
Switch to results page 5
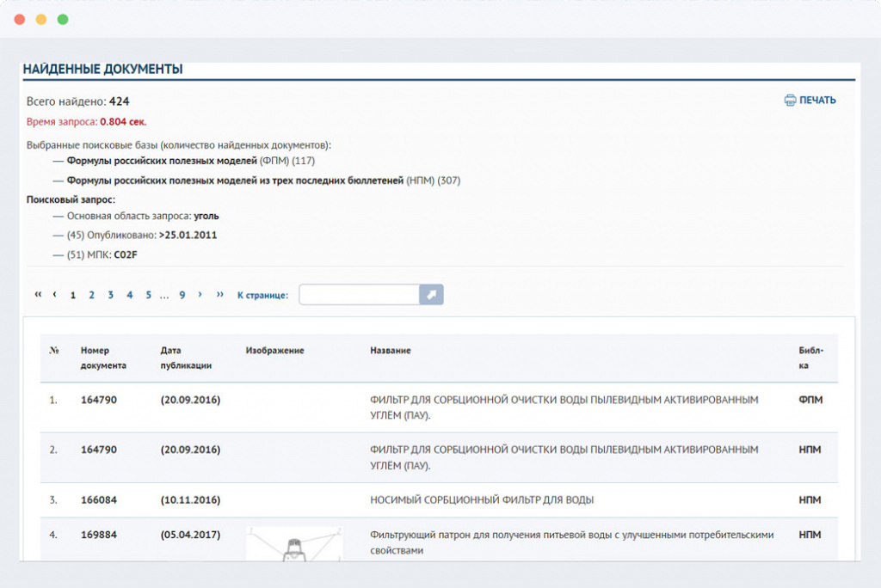point(148,295)
